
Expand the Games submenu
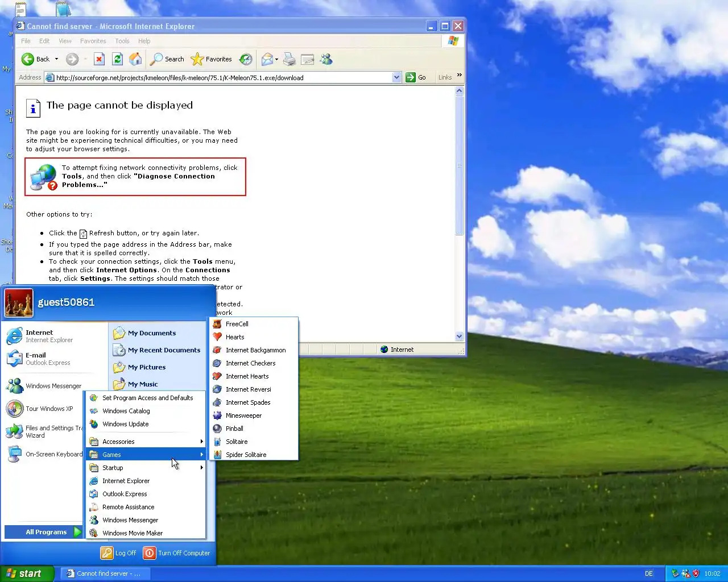click(x=146, y=455)
